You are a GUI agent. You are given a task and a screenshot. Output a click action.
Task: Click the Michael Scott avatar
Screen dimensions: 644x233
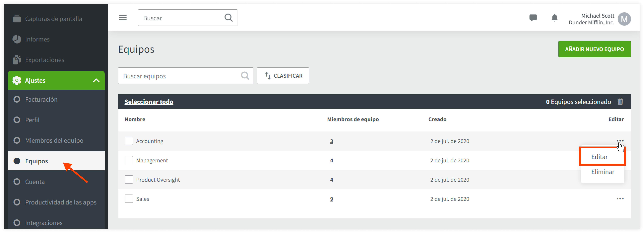point(624,19)
